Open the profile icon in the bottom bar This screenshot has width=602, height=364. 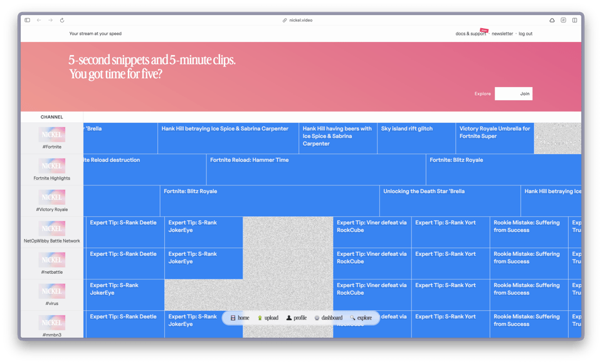coord(288,318)
